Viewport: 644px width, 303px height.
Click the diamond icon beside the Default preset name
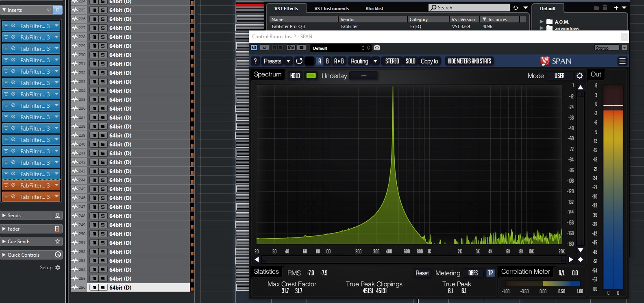click(x=369, y=48)
